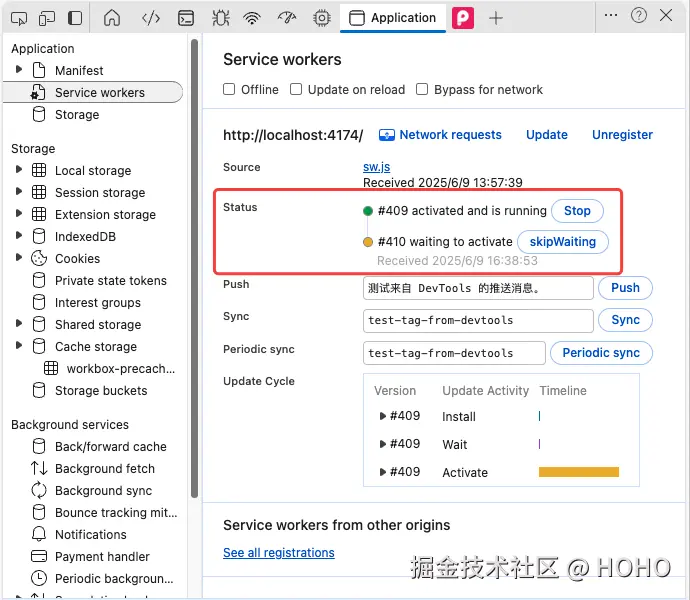690x600 pixels.
Task: Expand #409 Wait row arrow
Action: 382,444
